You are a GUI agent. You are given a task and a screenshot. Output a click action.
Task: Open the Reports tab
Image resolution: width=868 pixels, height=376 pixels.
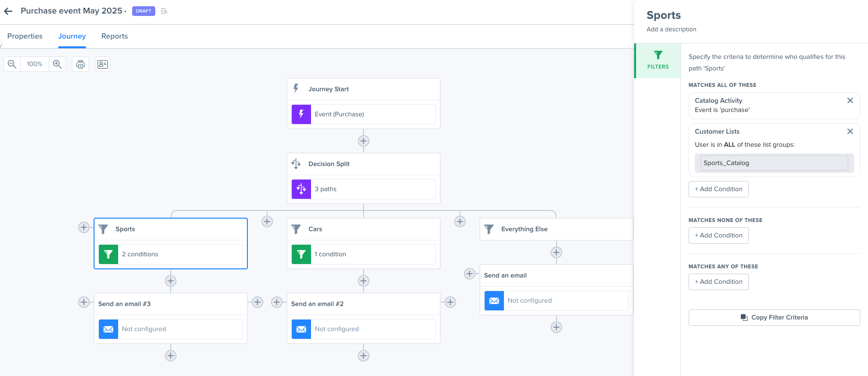coord(114,36)
